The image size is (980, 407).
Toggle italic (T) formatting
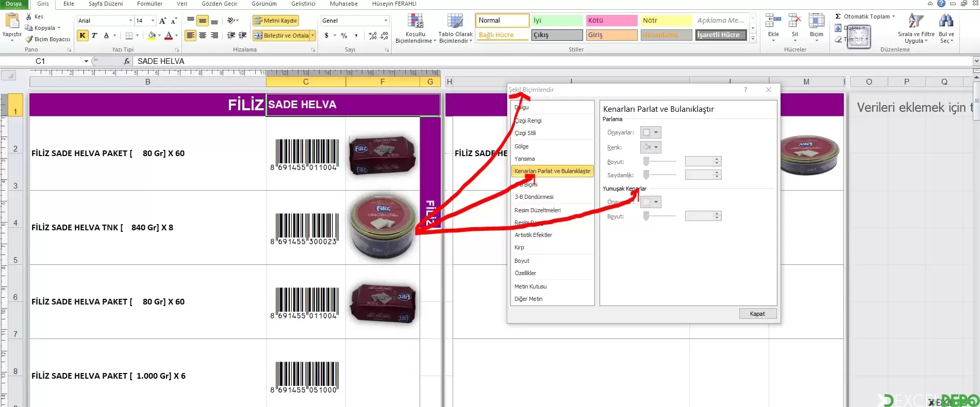[94, 36]
